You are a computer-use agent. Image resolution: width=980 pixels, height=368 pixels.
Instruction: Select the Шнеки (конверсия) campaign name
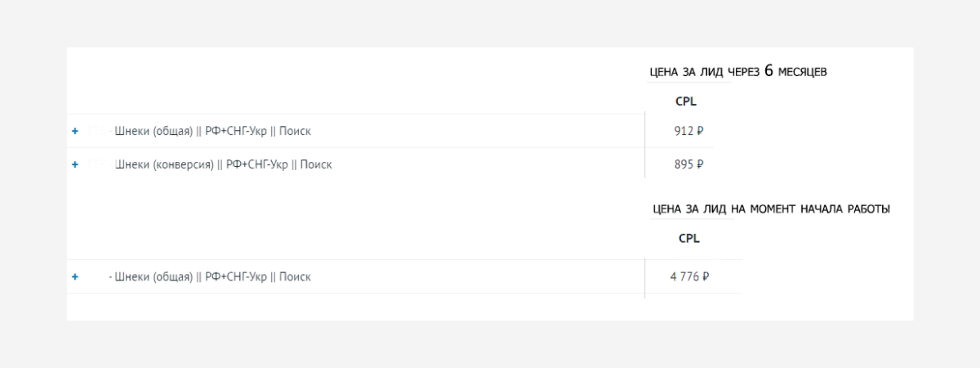pos(224,164)
